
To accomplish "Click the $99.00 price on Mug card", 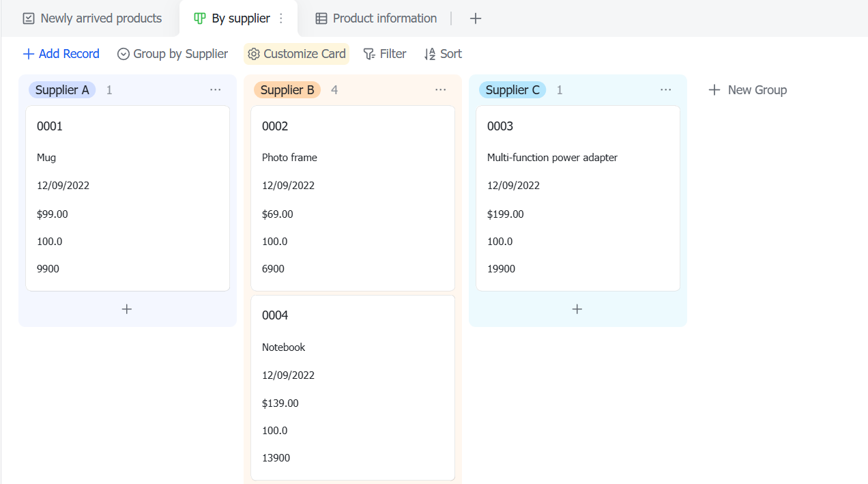I will pos(53,214).
